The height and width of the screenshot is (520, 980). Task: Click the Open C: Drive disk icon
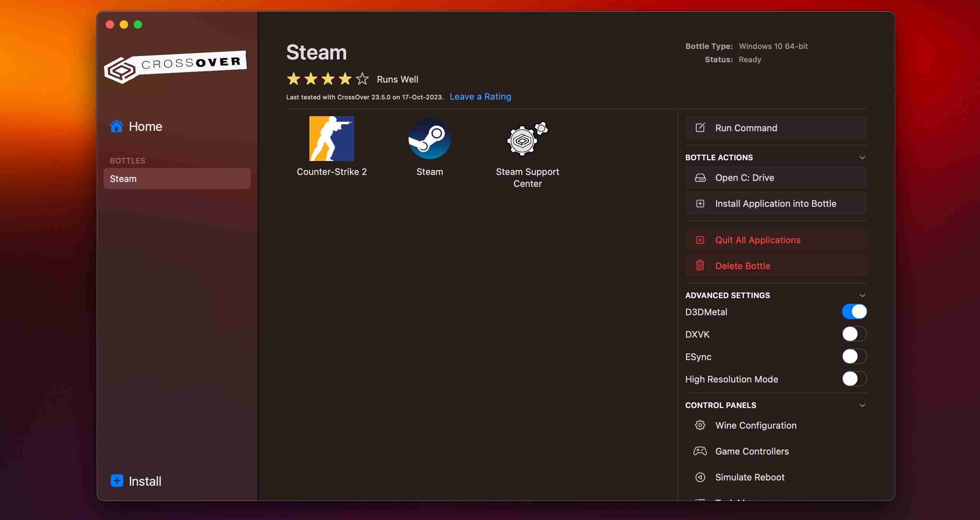[x=700, y=178]
